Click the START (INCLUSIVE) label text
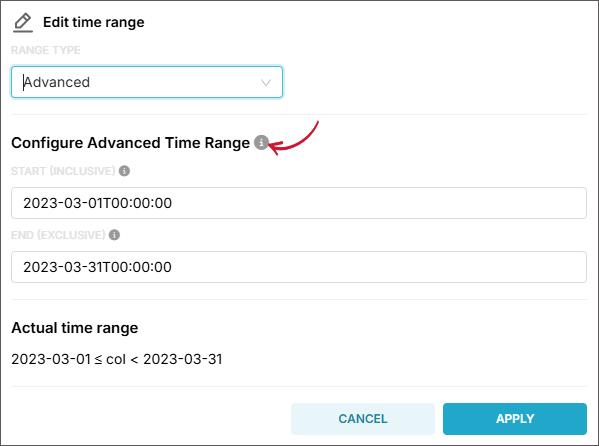Viewport: 599px width, 446px height. (x=63, y=171)
